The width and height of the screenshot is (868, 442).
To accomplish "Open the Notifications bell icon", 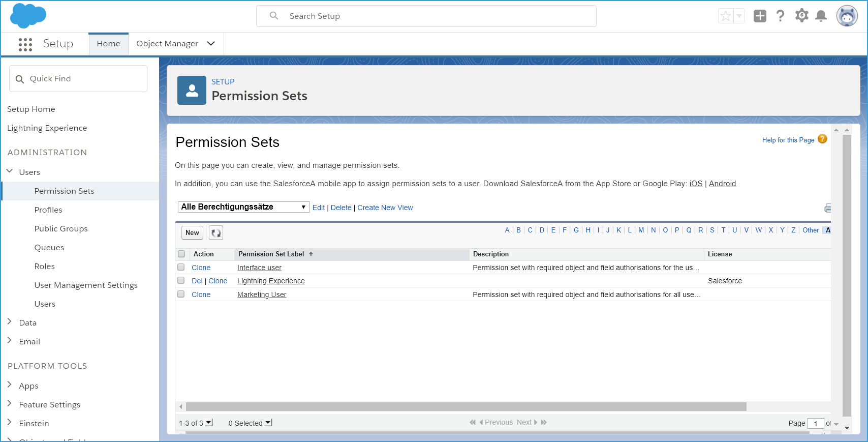I will tap(821, 16).
